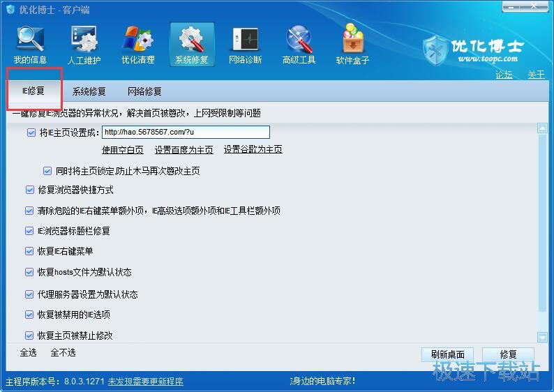Switch to the 系统修复 sub-tab
The height and width of the screenshot is (392, 554).
coord(89,91)
